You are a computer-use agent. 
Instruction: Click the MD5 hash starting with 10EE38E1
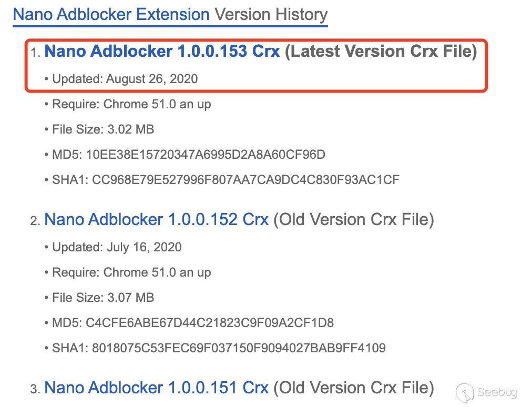pyautogui.click(x=205, y=155)
